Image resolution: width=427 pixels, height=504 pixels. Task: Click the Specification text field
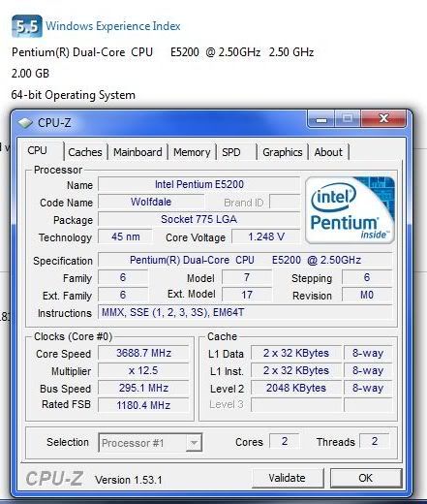coord(245,260)
